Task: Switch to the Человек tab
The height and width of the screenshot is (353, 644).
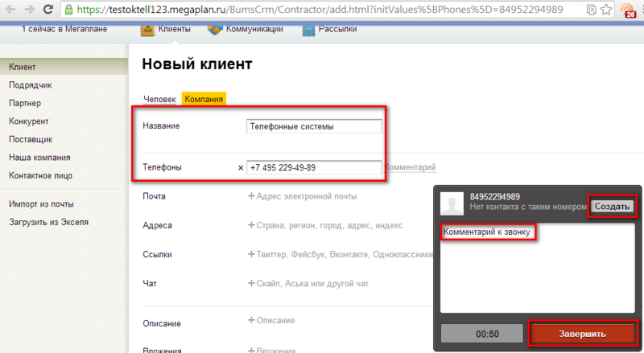Action: click(159, 99)
